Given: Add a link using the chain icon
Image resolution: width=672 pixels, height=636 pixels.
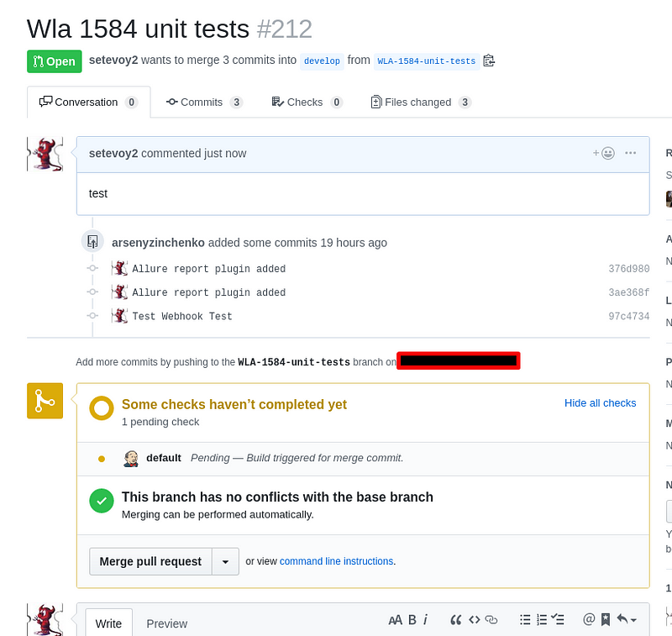Looking at the screenshot, I should pyautogui.click(x=491, y=620).
